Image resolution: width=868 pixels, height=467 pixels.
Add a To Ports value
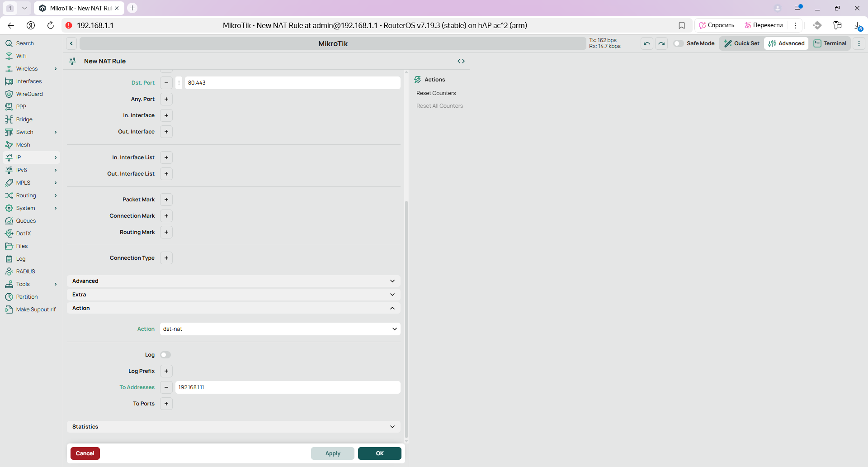[166, 404]
